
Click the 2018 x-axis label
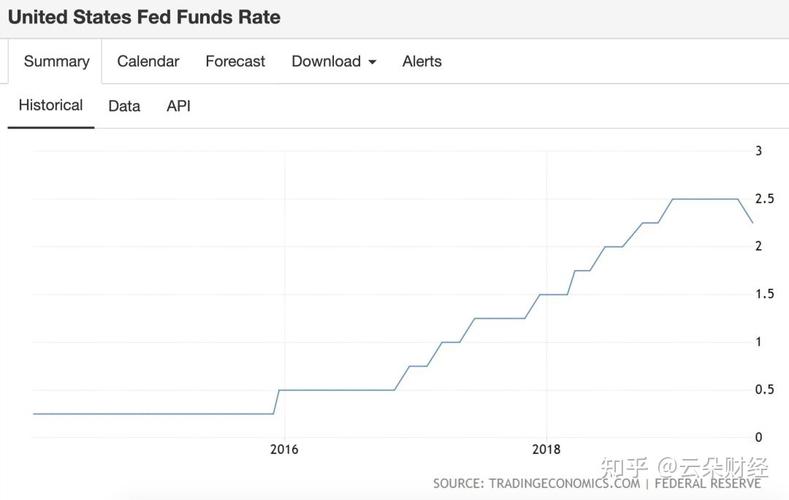[x=546, y=449]
